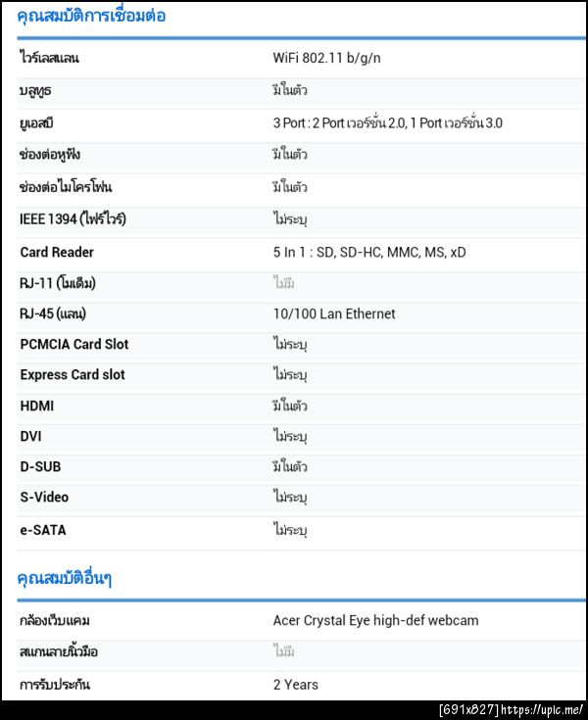Image resolution: width=588 pixels, height=720 pixels.
Task: Click the 2 Years warranty value
Action: coord(295,684)
